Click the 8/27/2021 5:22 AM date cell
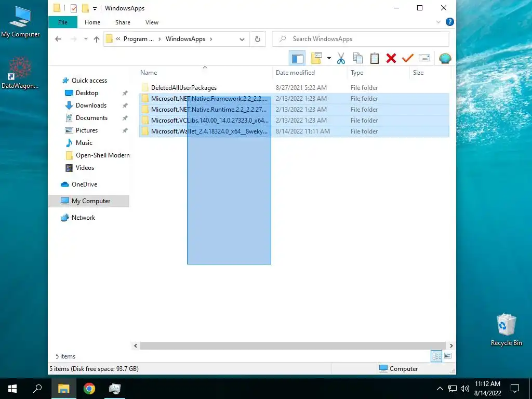The width and height of the screenshot is (532, 399). point(301,87)
